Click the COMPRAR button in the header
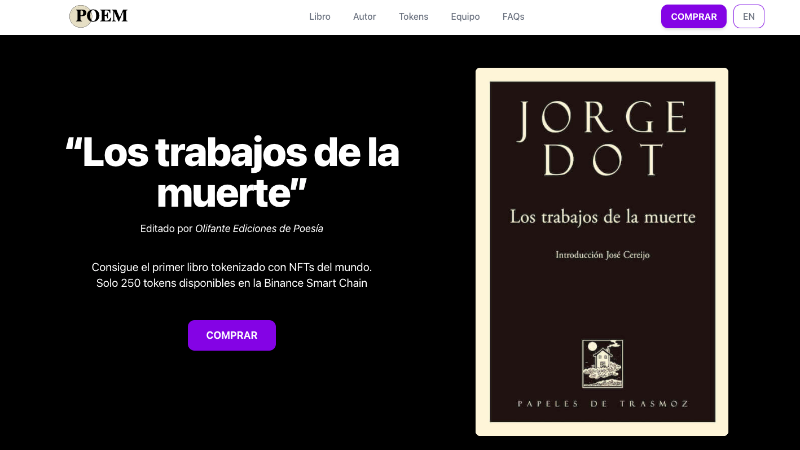 pos(694,16)
